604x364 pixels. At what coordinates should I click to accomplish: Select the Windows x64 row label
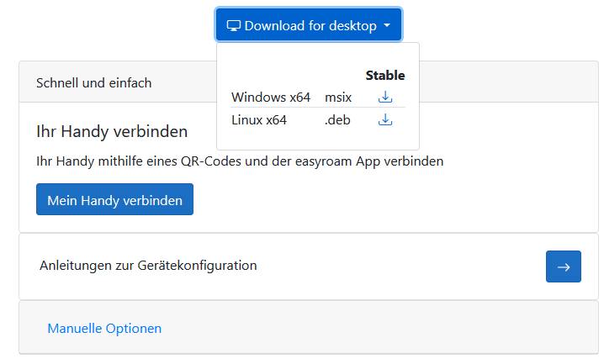pos(271,97)
